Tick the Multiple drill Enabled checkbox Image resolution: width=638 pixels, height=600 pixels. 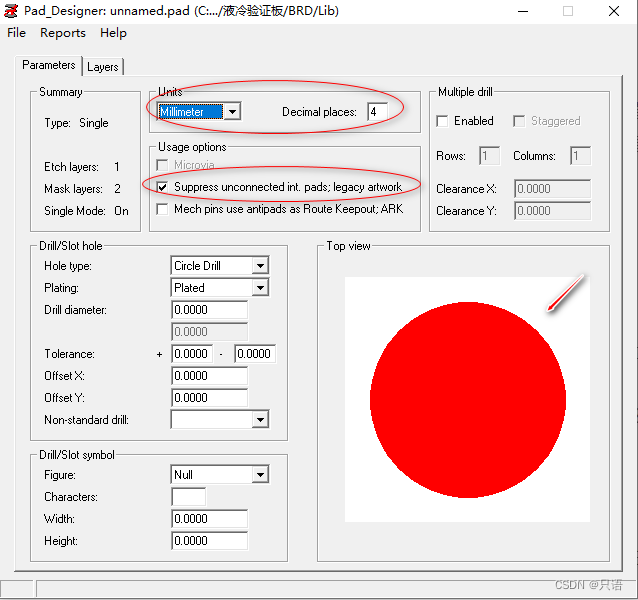click(x=443, y=121)
